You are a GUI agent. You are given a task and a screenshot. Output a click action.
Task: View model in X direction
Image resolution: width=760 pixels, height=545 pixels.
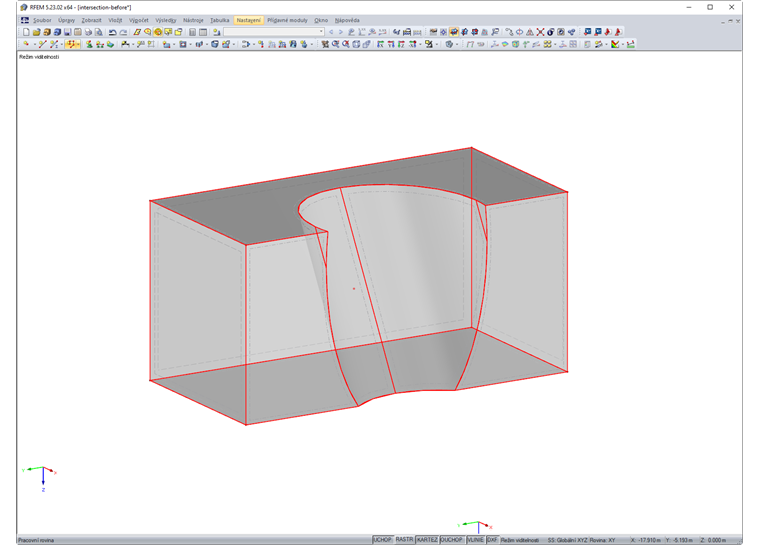coord(380,44)
